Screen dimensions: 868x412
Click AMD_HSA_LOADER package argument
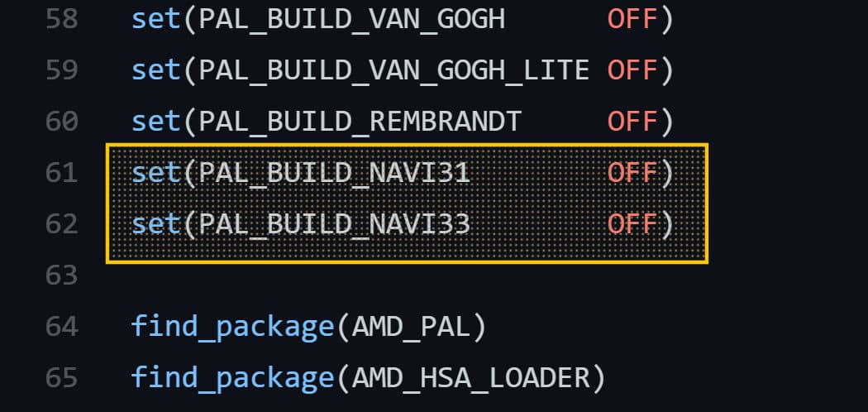[x=470, y=377]
